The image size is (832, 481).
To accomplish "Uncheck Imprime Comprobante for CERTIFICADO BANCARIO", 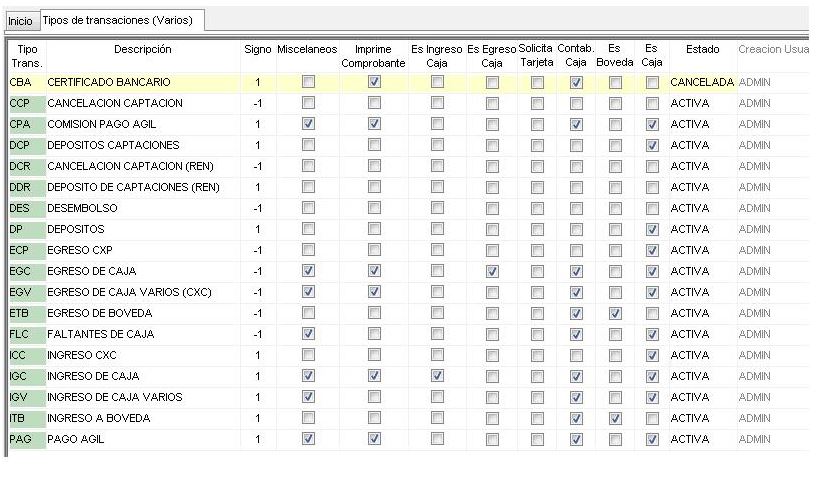I will pos(374,82).
